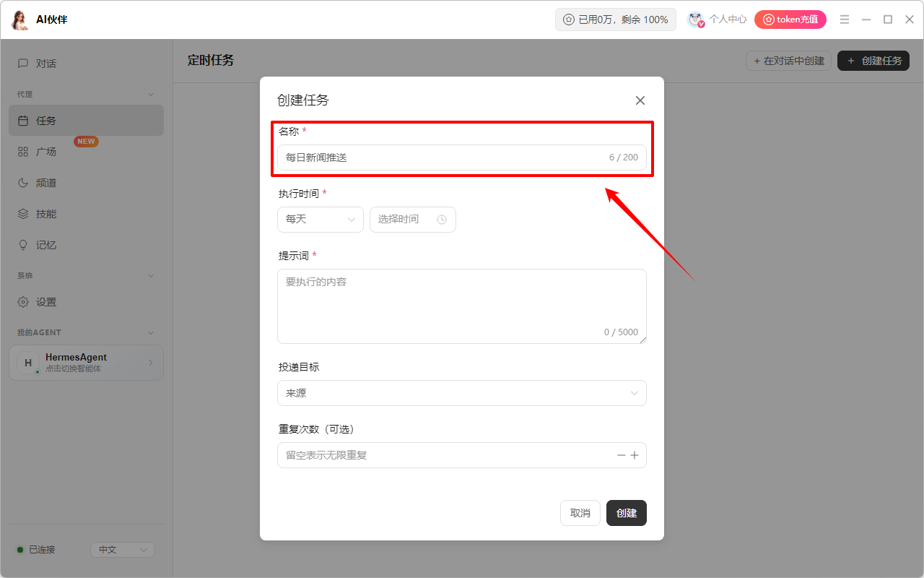Image resolution: width=924 pixels, height=578 pixels.
Task: Click the 提示词 prompt textarea
Action: pyautogui.click(x=462, y=306)
